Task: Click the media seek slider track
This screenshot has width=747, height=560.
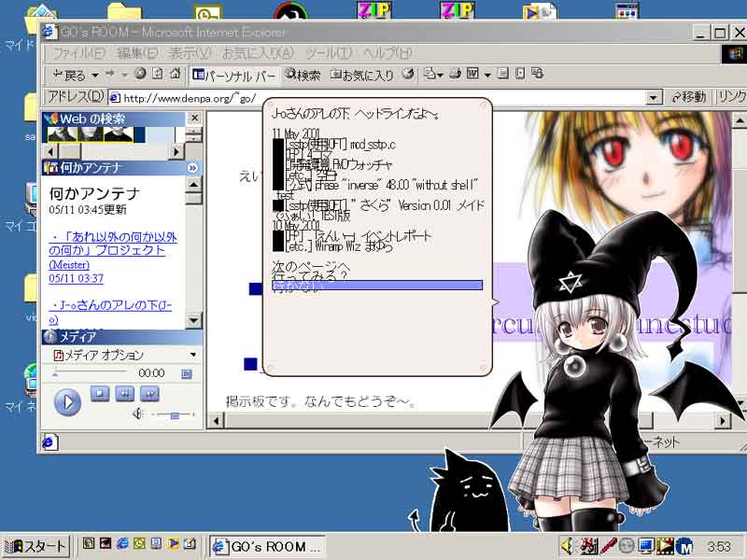Action: pos(90,371)
